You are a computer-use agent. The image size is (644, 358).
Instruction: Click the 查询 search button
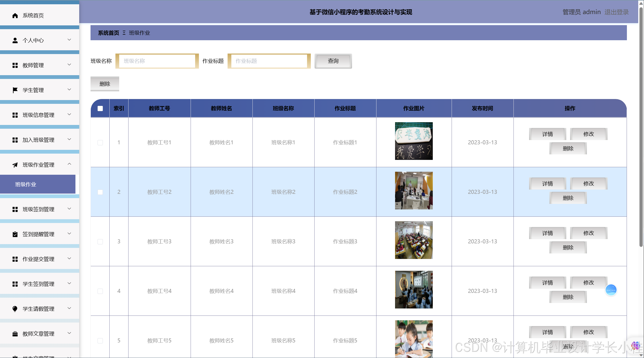coord(333,61)
